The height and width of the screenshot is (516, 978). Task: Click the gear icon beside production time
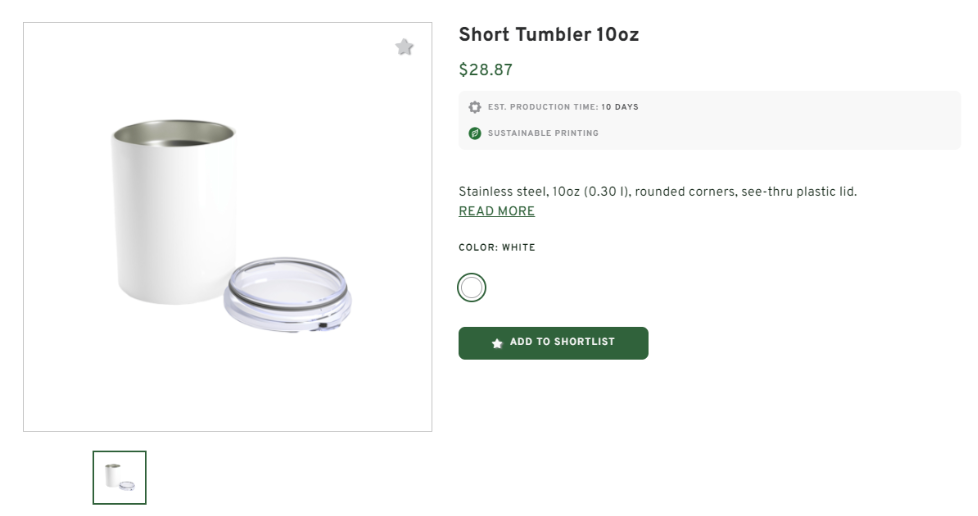click(475, 107)
